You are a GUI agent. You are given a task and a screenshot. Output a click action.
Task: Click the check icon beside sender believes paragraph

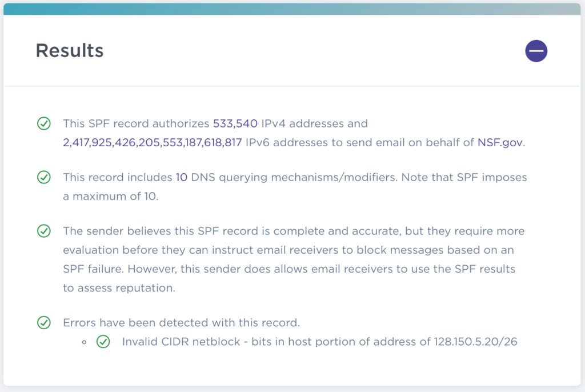44,231
